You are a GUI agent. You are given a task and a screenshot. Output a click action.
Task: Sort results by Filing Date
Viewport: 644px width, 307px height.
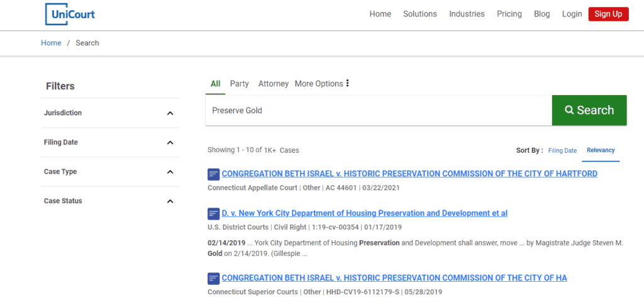(562, 151)
